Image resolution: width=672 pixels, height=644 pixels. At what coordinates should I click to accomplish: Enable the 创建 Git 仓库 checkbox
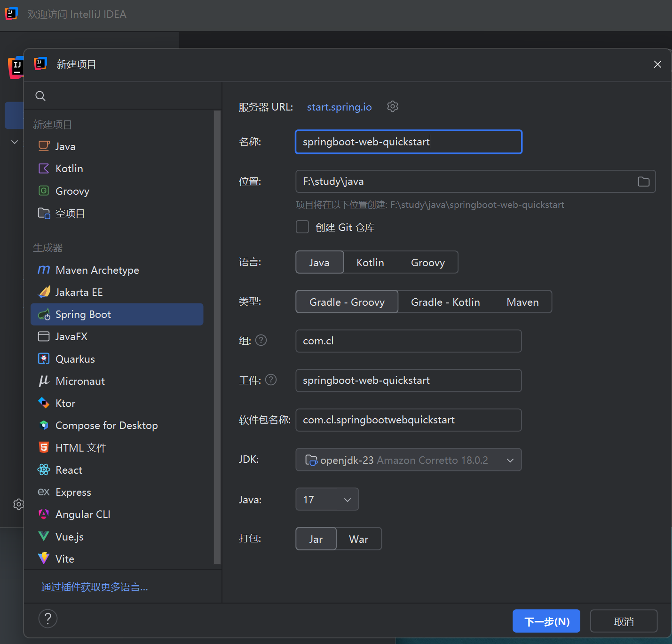tap(302, 227)
